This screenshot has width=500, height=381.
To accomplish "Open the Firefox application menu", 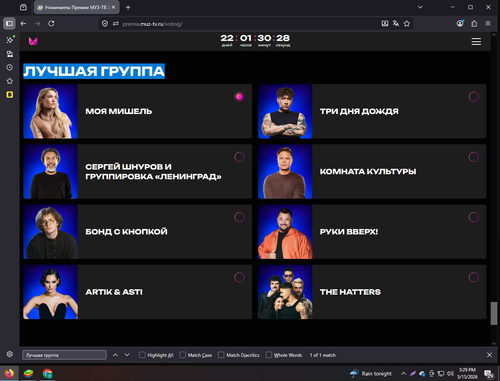I will click(488, 23).
